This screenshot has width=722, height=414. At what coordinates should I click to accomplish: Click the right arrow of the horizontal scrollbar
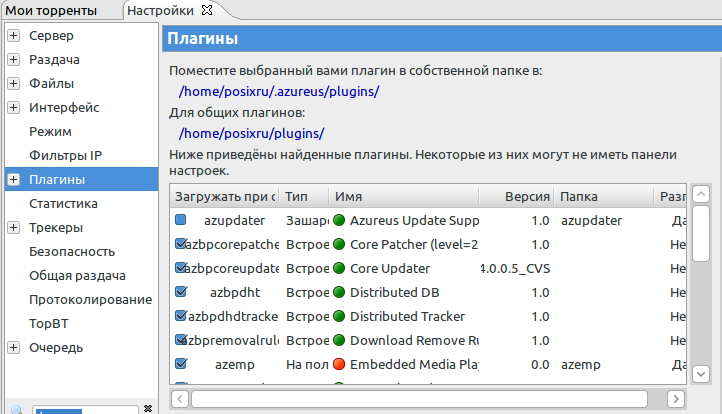(x=675, y=399)
